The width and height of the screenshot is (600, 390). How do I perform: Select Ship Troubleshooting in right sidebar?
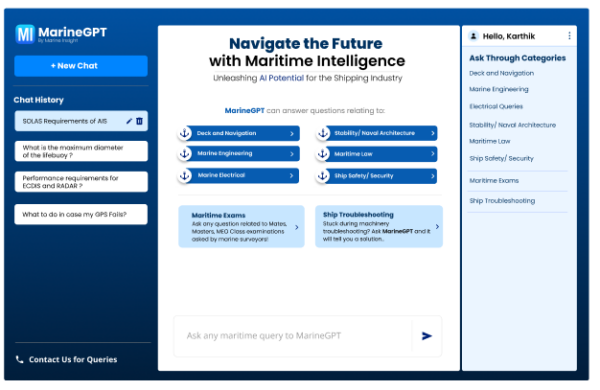pyautogui.click(x=502, y=201)
